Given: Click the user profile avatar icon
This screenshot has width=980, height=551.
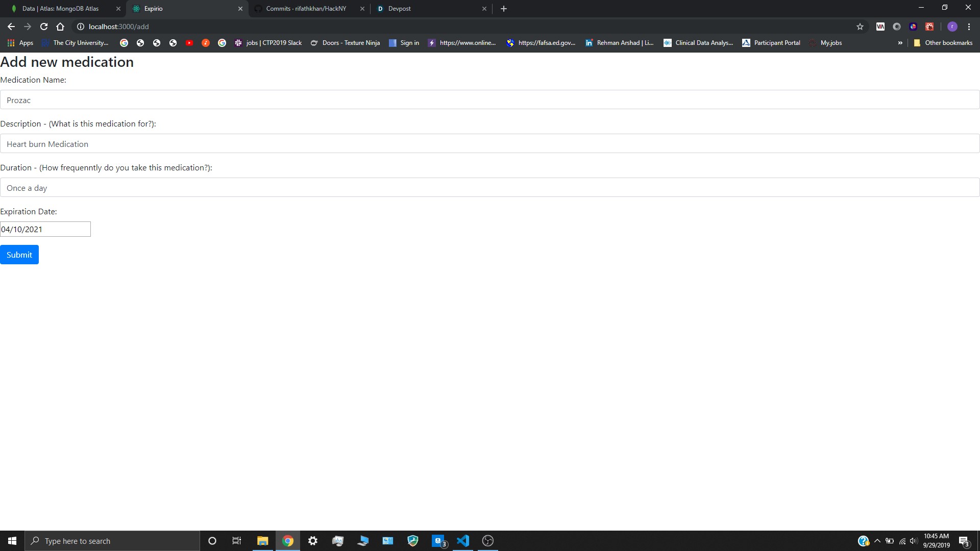Looking at the screenshot, I should 952,27.
